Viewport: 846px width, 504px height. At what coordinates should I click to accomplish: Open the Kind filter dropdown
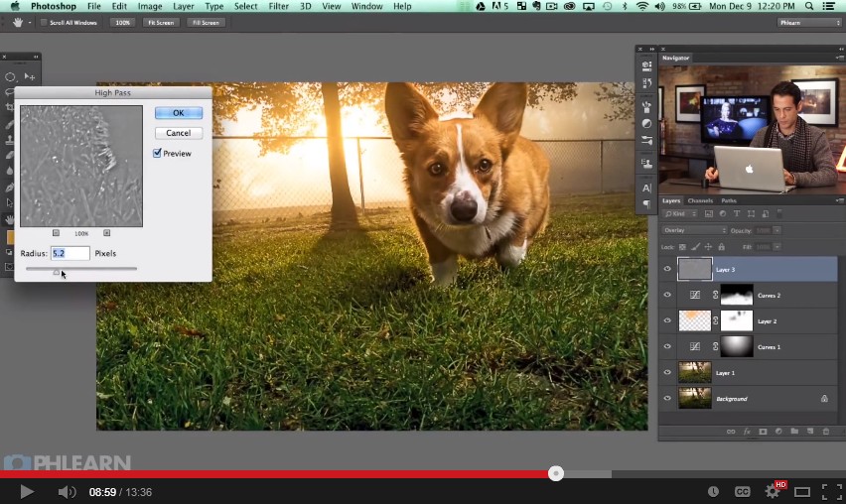[x=680, y=214]
